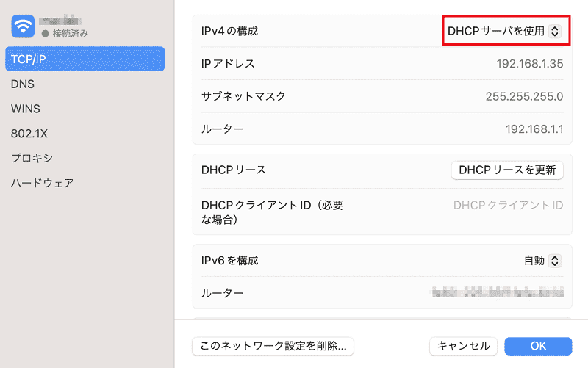588x368 pixels.
Task: Click the subnet mask value 255.255.255.0
Action: (x=524, y=97)
